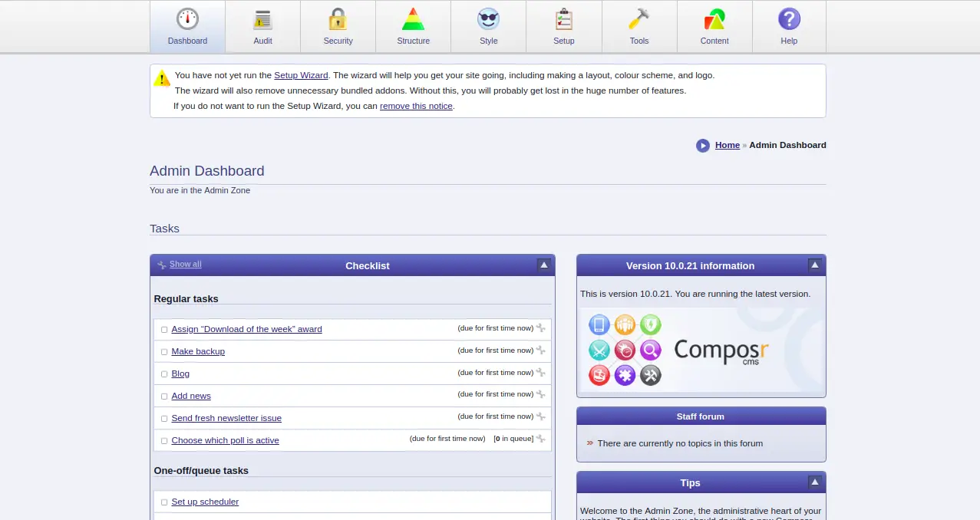Image resolution: width=980 pixels, height=520 pixels.
Task: Click the Help question mark icon
Action: pyautogui.click(x=789, y=20)
